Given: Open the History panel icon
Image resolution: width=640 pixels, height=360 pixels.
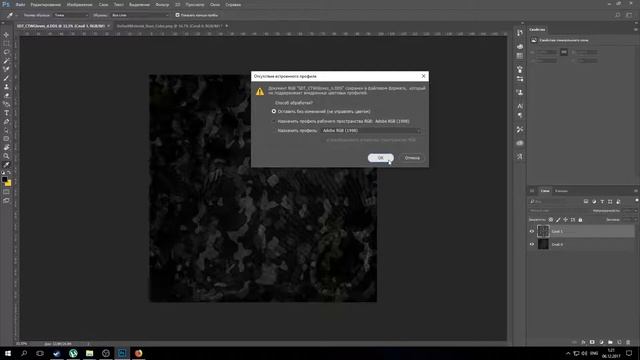Looking at the screenshot, I should [x=520, y=33].
